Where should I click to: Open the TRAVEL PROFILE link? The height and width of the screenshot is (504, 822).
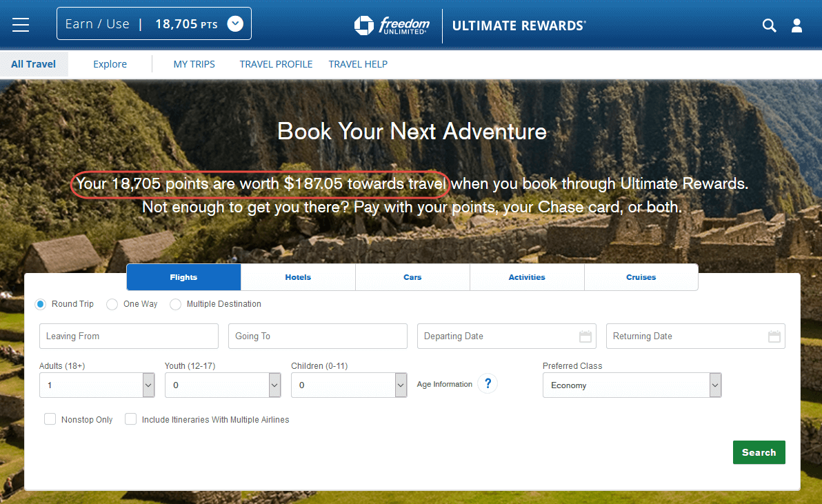point(276,64)
